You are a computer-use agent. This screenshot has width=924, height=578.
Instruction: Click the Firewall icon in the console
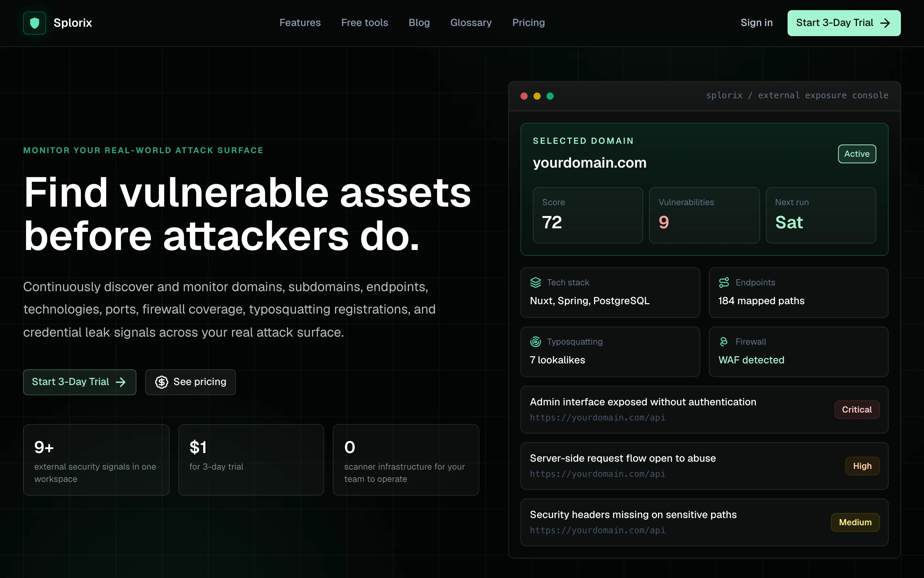tap(724, 342)
